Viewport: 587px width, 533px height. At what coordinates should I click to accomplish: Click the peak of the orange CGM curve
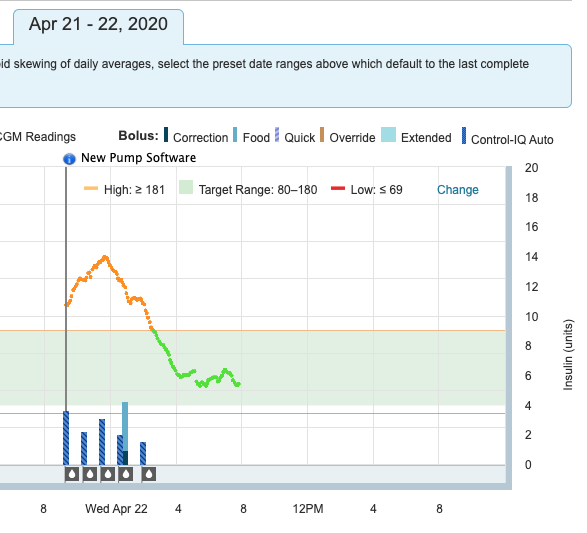coord(105,258)
